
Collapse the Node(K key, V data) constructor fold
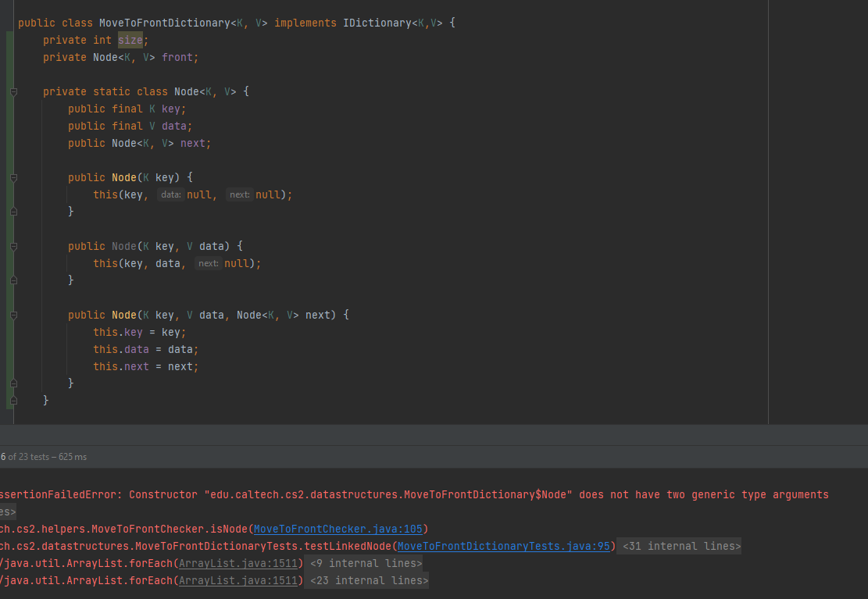click(x=13, y=247)
